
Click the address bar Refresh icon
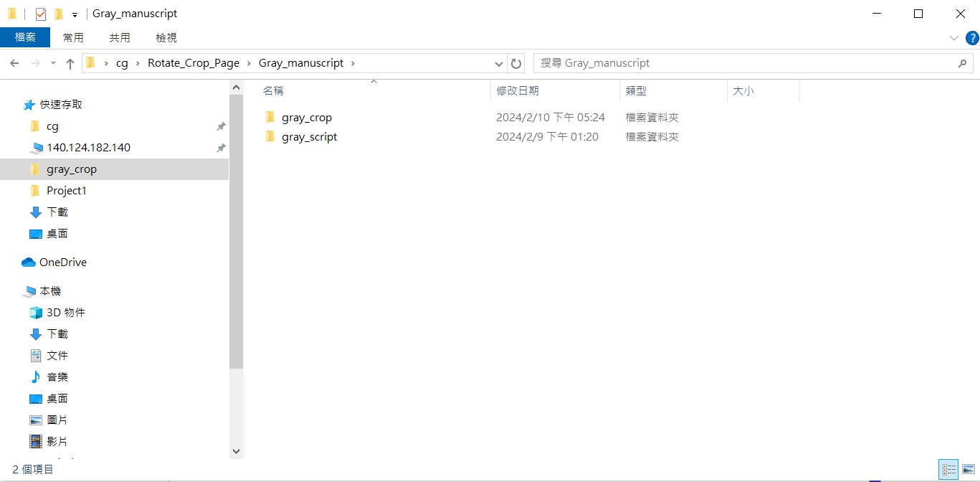pyautogui.click(x=515, y=63)
